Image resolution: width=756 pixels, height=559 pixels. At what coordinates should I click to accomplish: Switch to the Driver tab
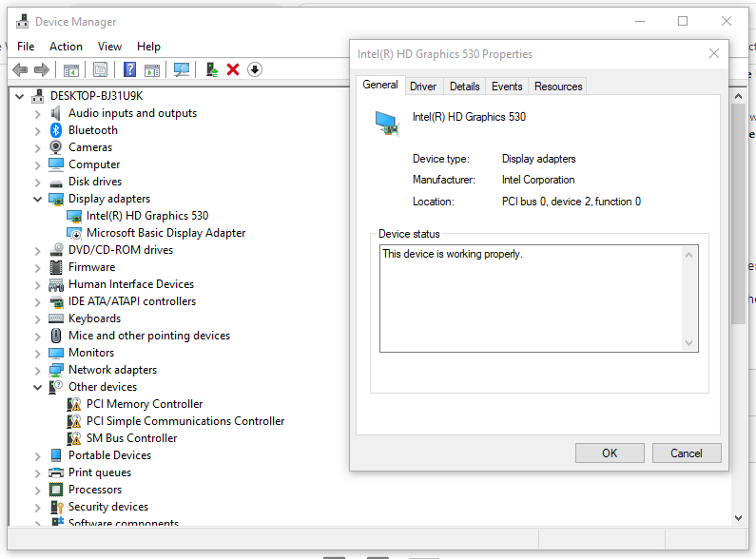pos(423,87)
